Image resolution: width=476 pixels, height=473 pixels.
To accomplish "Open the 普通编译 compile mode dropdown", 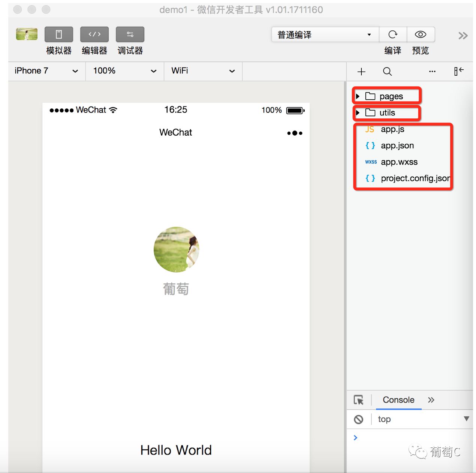I will pyautogui.click(x=325, y=34).
